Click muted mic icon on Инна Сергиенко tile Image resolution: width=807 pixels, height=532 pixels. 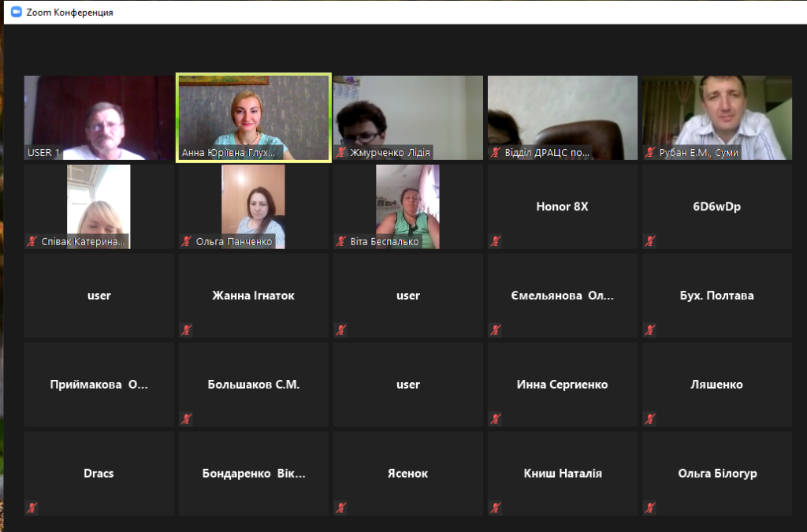pyautogui.click(x=495, y=419)
